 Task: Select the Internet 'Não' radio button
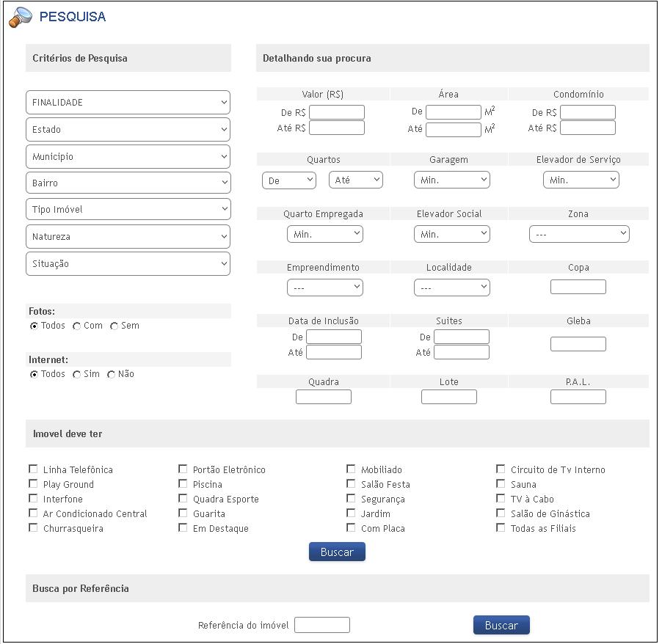(112, 375)
